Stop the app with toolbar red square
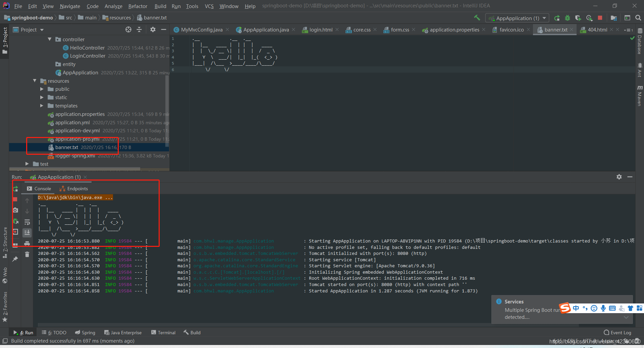The width and height of the screenshot is (644, 348). click(600, 18)
